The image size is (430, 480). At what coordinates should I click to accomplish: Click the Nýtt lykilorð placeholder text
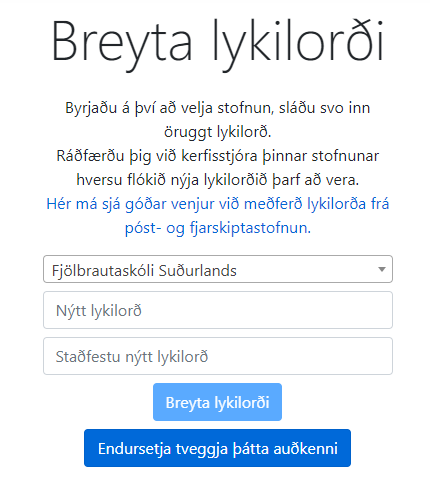[x=99, y=311]
